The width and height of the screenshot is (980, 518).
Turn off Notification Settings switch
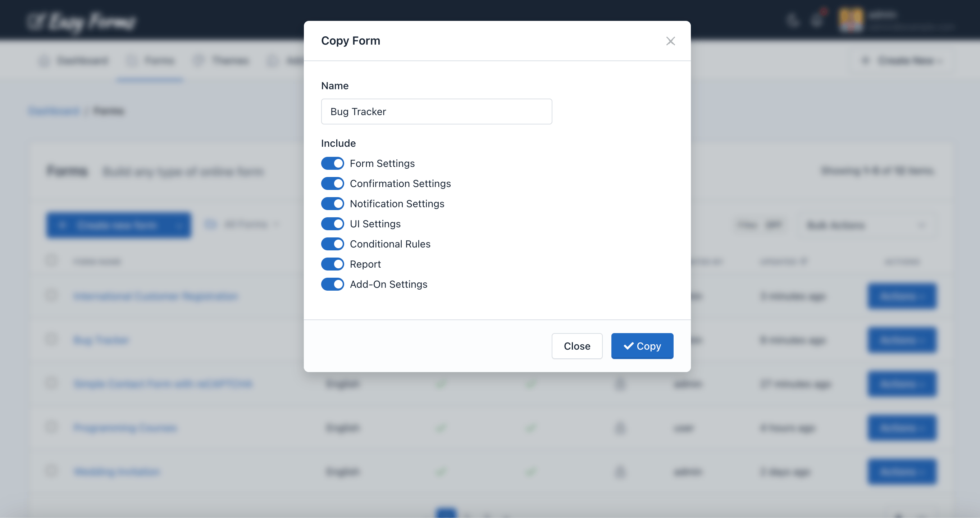[332, 204]
